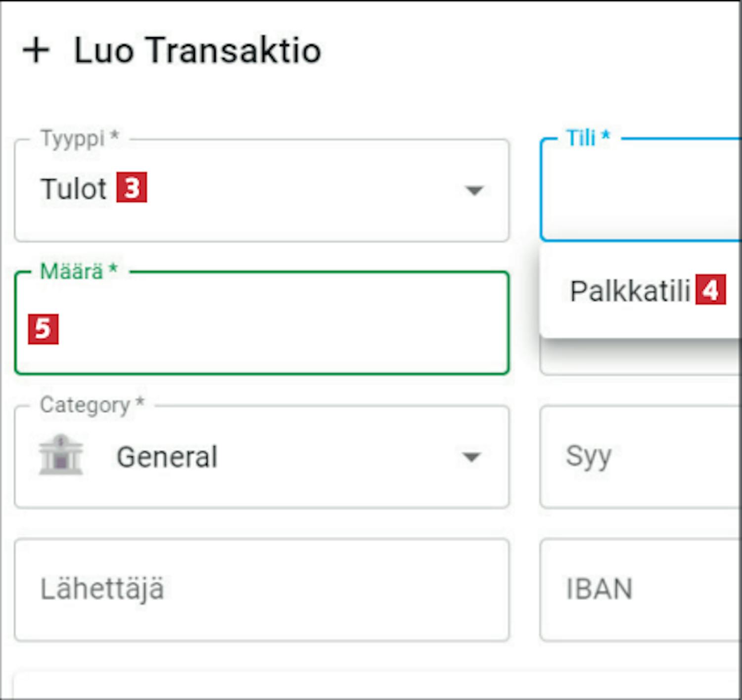This screenshot has width=742, height=700.
Task: Click the plus icon beside Luo Transaktio
Action: (36, 51)
